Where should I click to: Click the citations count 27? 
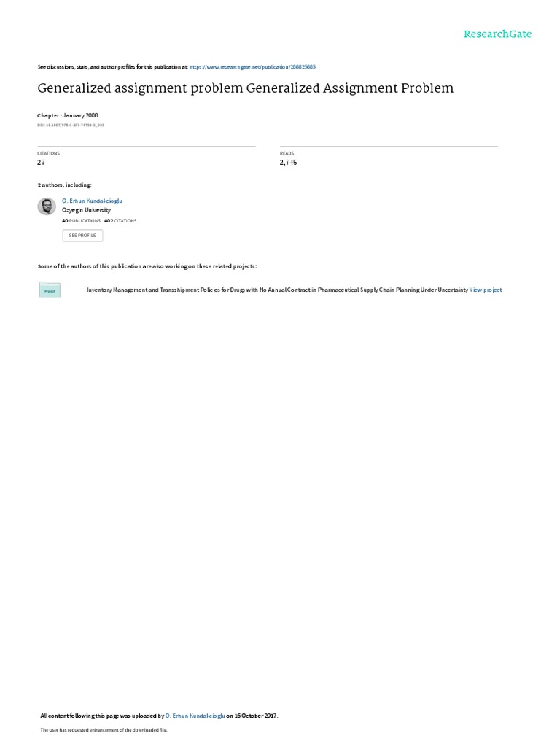tap(41, 163)
